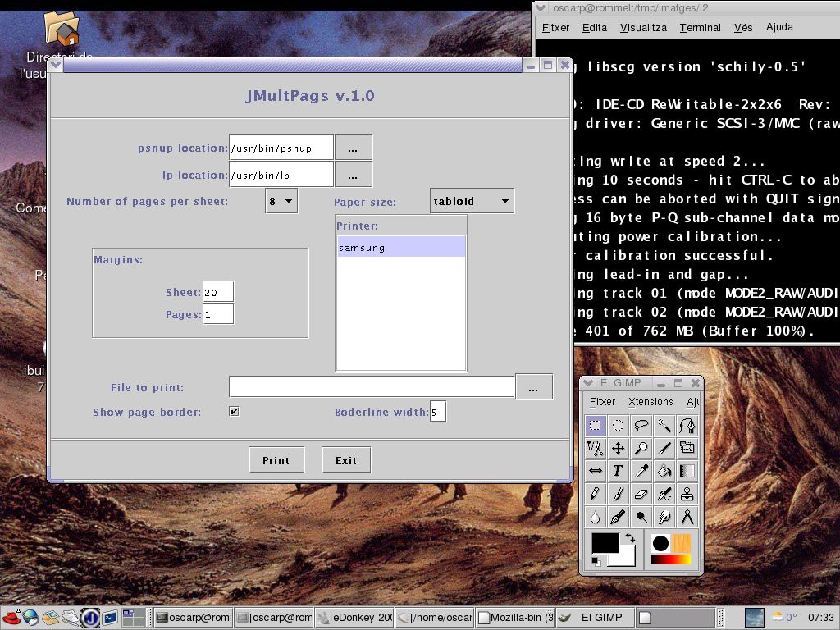
Task: Open the Xtensions menu in GIMP
Action: point(651,401)
